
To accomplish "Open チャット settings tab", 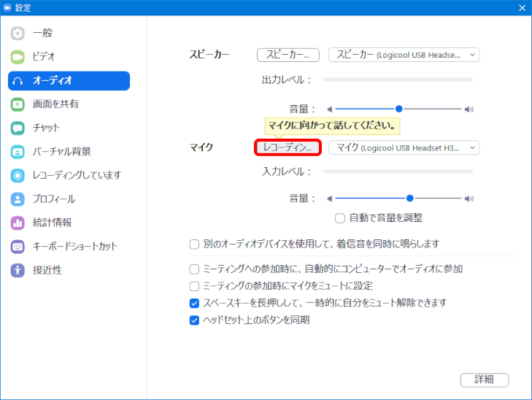I will coord(69,128).
